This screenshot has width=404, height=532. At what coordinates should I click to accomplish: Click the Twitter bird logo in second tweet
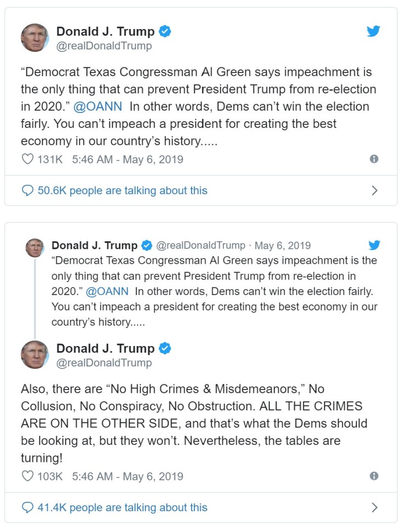(x=374, y=245)
